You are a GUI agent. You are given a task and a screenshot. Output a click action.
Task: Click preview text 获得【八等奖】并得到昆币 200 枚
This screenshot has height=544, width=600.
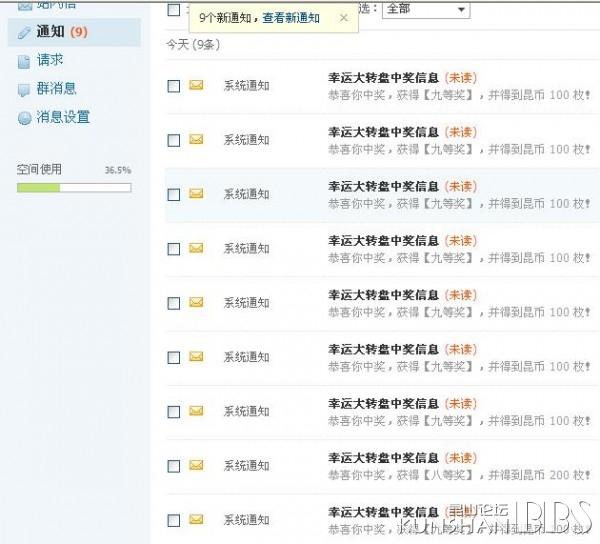(459, 475)
